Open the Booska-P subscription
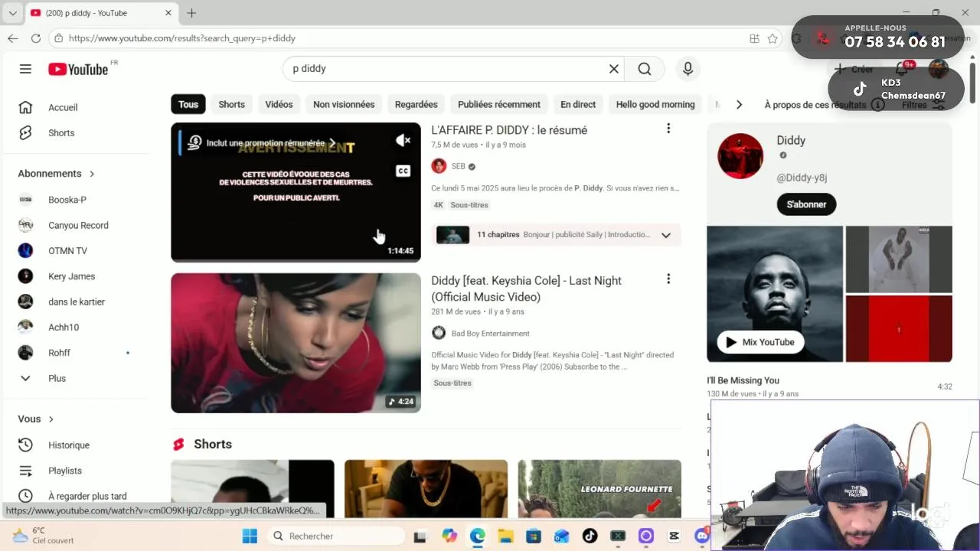The height and width of the screenshot is (551, 980). tap(75, 200)
